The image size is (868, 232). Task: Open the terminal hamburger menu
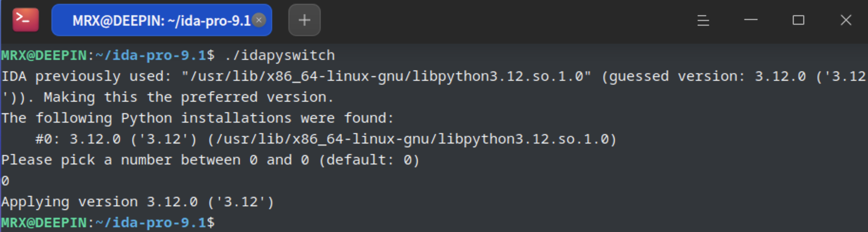click(x=703, y=20)
